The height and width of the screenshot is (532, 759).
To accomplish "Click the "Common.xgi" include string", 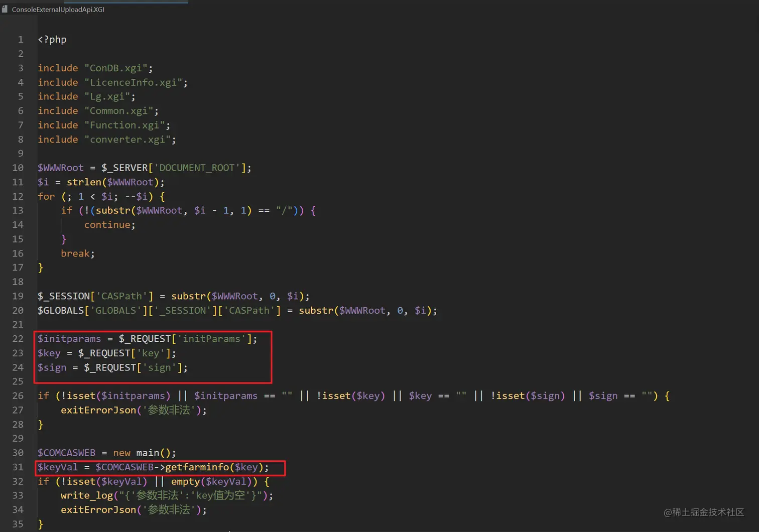I will pyautogui.click(x=119, y=111).
